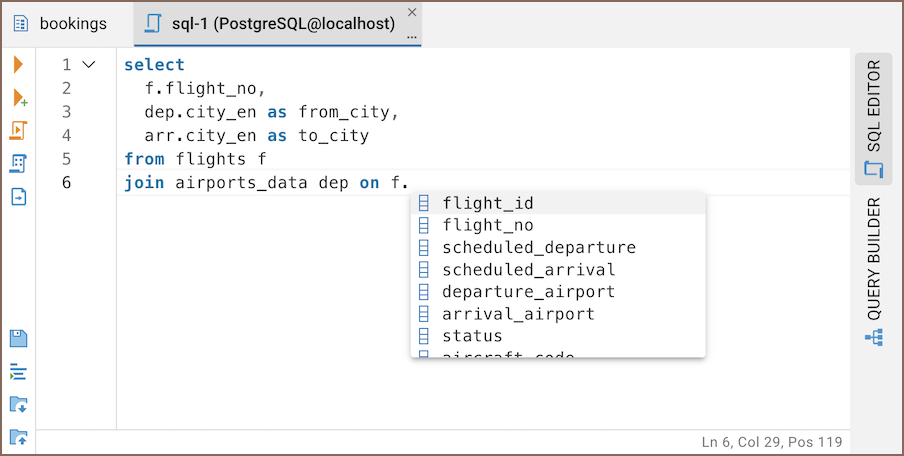Click the format SQL icon

[18, 371]
